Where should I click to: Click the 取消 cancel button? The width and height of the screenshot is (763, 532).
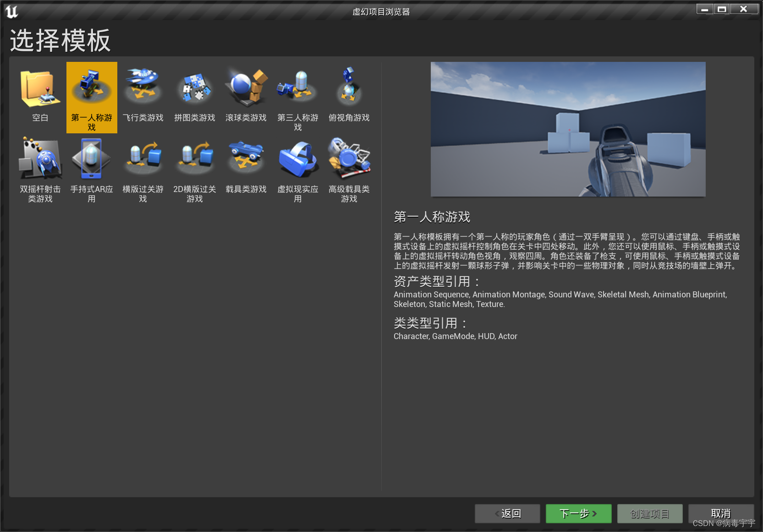pos(721,514)
